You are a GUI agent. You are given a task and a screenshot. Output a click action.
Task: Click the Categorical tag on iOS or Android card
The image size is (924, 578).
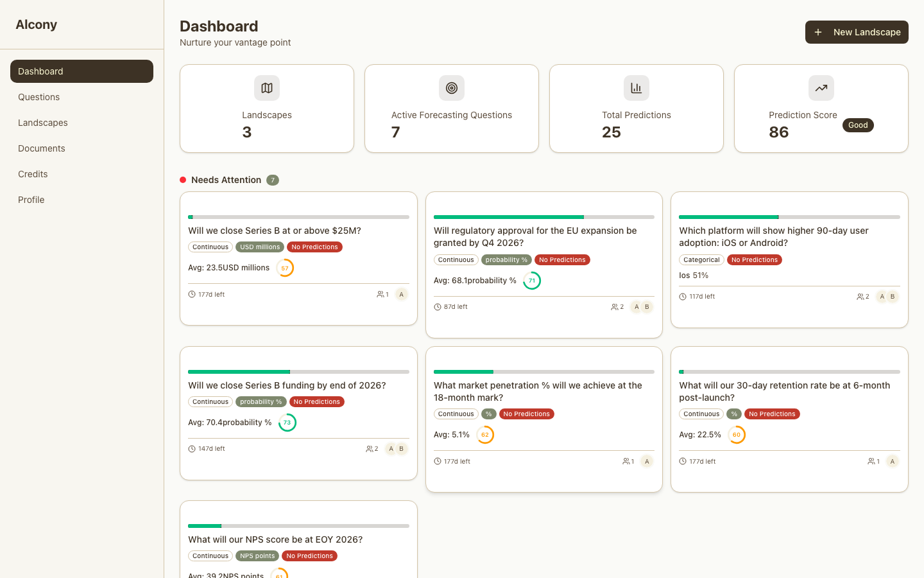point(701,260)
